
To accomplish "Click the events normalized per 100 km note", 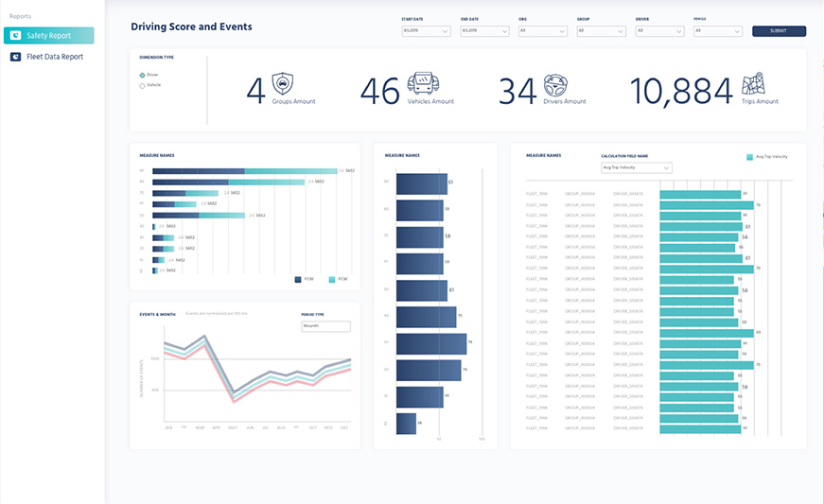I will click(217, 313).
